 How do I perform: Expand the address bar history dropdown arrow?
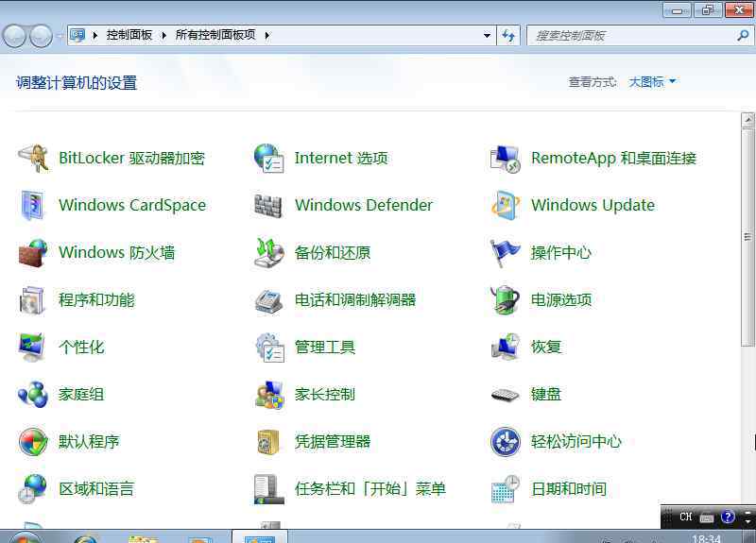click(x=487, y=35)
